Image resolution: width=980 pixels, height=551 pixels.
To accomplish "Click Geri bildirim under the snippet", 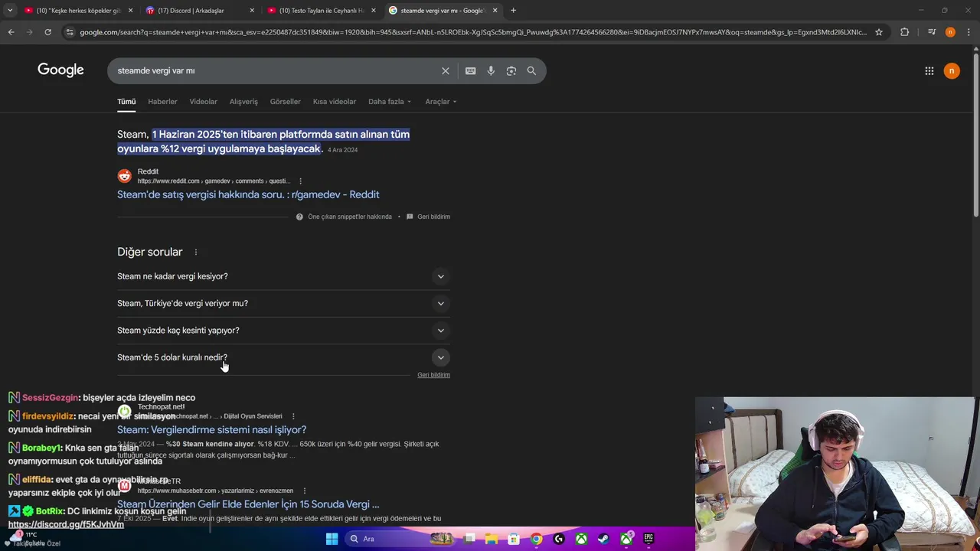I will [433, 217].
